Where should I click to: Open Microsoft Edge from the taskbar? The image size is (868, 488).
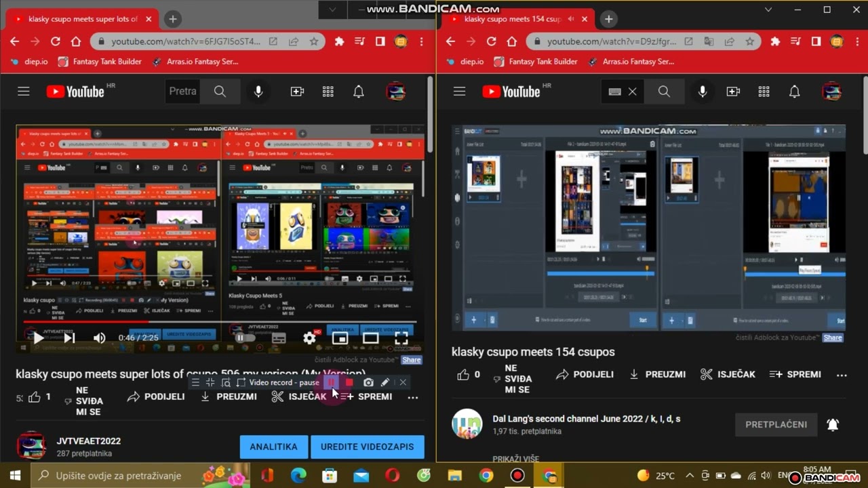click(298, 475)
